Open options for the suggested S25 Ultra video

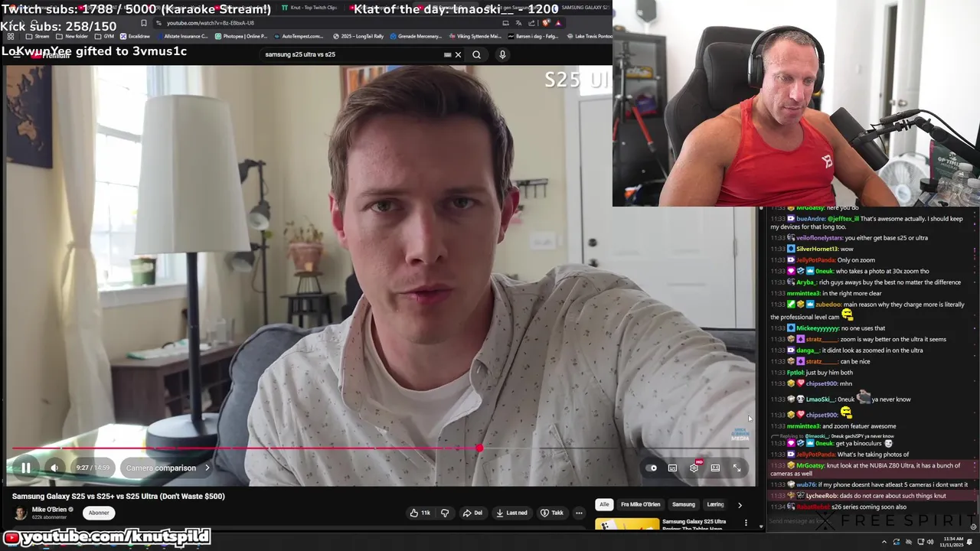[746, 523]
